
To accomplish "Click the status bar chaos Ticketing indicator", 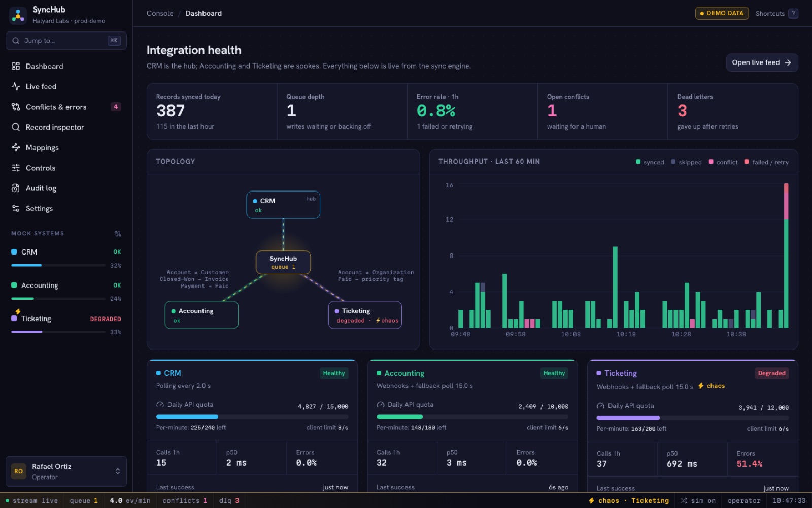I will coord(628,501).
